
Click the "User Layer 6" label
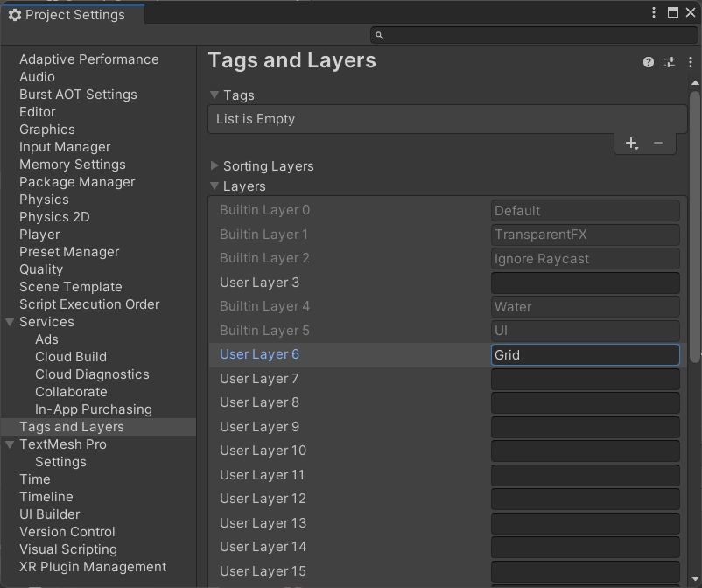click(x=260, y=354)
